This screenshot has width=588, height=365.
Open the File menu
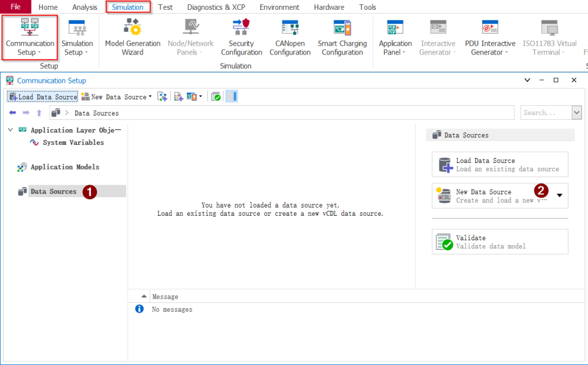(15, 7)
